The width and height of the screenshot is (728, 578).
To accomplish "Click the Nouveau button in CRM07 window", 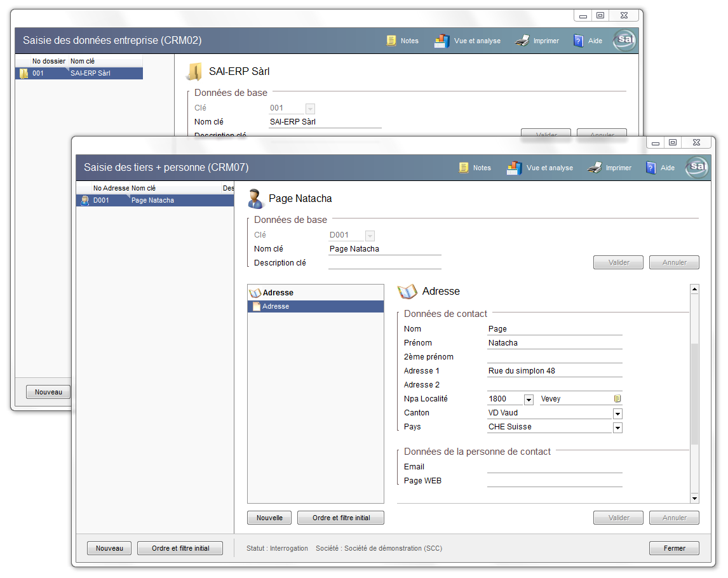I will click(109, 548).
